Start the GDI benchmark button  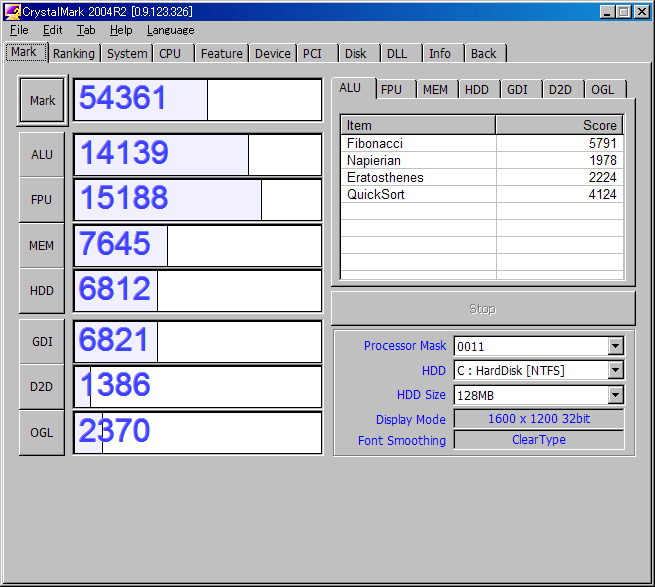[42, 342]
